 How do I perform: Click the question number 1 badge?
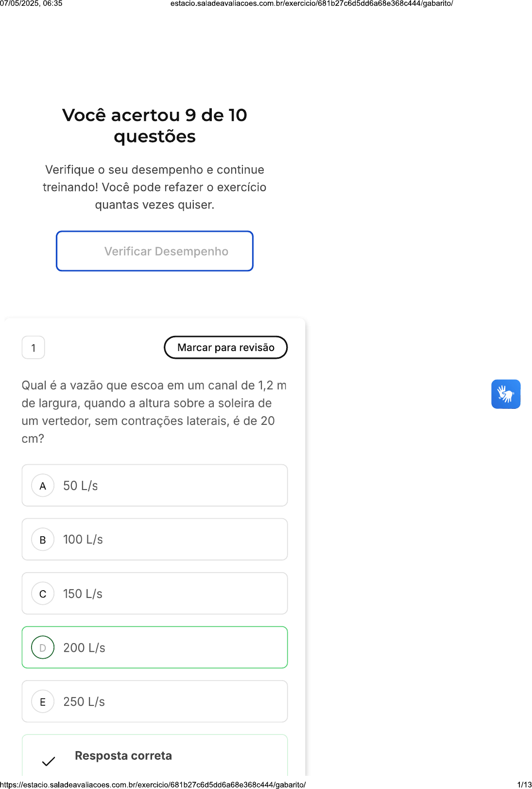pos(34,348)
